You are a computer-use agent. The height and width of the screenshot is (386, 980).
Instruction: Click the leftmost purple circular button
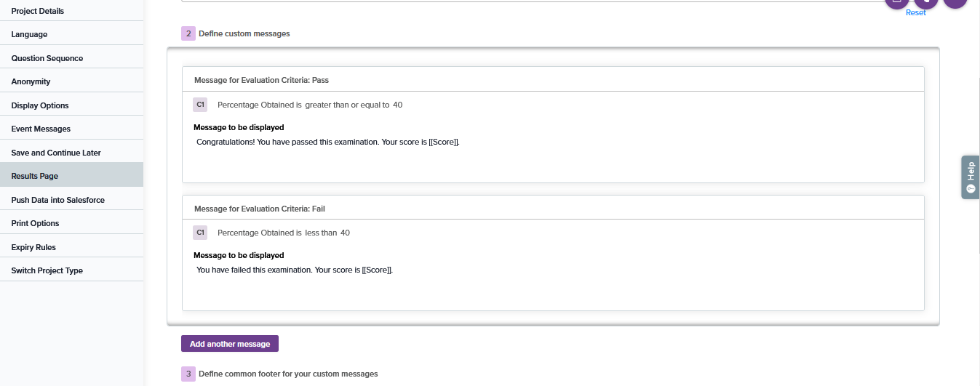click(897, 2)
